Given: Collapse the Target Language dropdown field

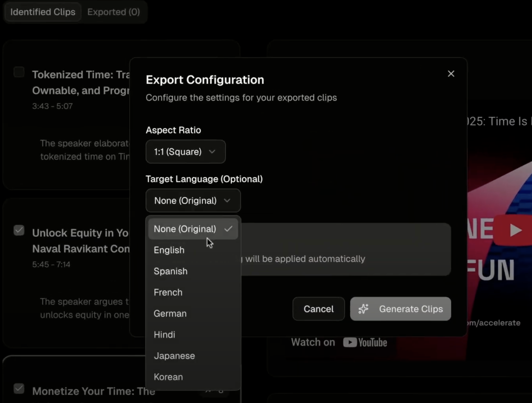Looking at the screenshot, I should (x=193, y=201).
